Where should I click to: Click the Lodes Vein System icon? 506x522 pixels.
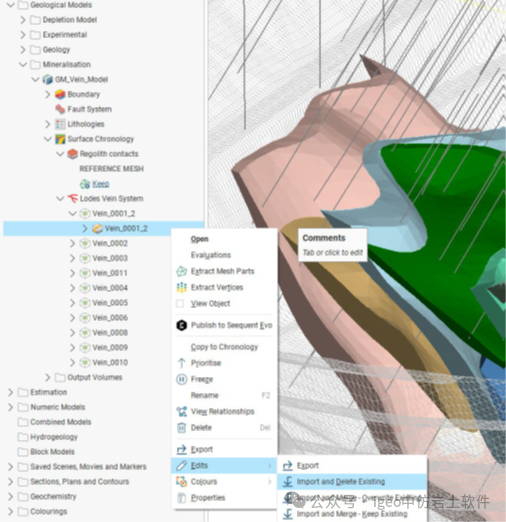73,199
